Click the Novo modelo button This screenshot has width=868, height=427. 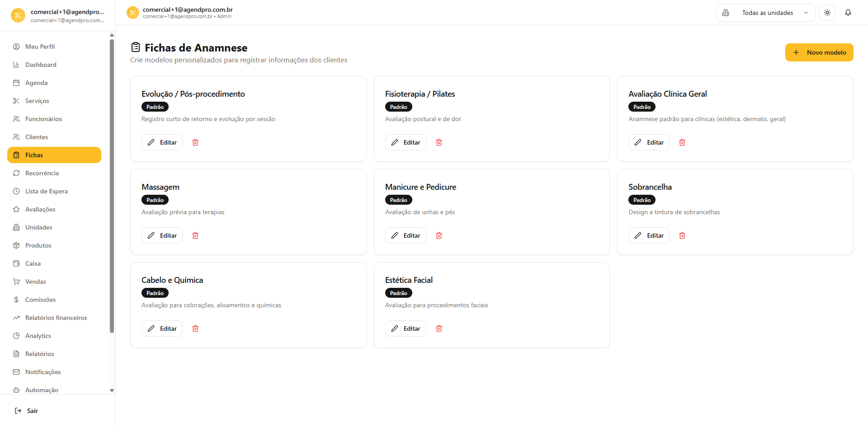(819, 52)
